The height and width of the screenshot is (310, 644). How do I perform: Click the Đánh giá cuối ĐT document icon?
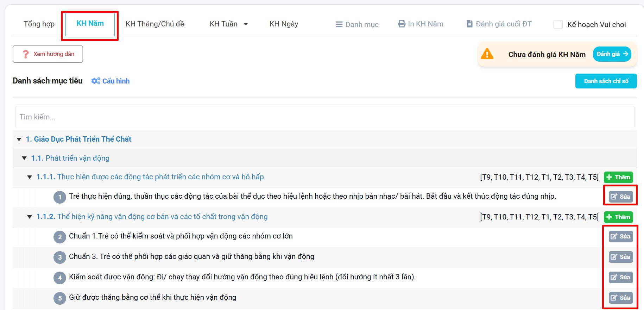click(469, 24)
